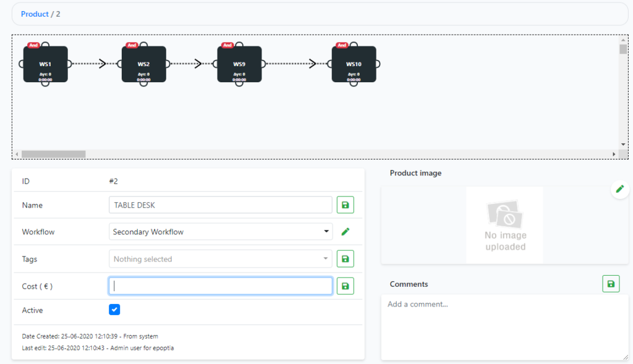Focus the Cost input field

click(221, 286)
